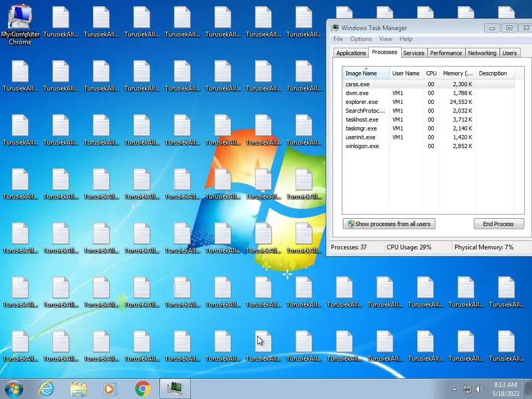Click the volume speaker tray icon
This screenshot has height=399, width=532.
coord(480,389)
